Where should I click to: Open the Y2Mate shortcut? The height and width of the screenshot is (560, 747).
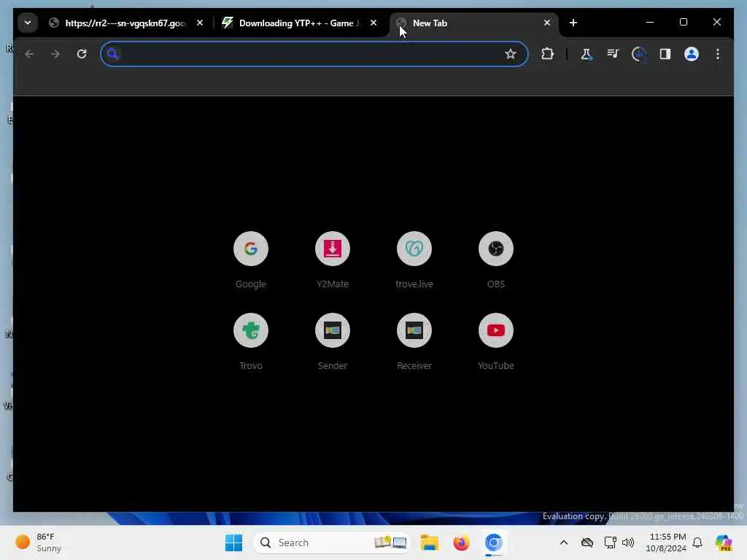(x=333, y=260)
